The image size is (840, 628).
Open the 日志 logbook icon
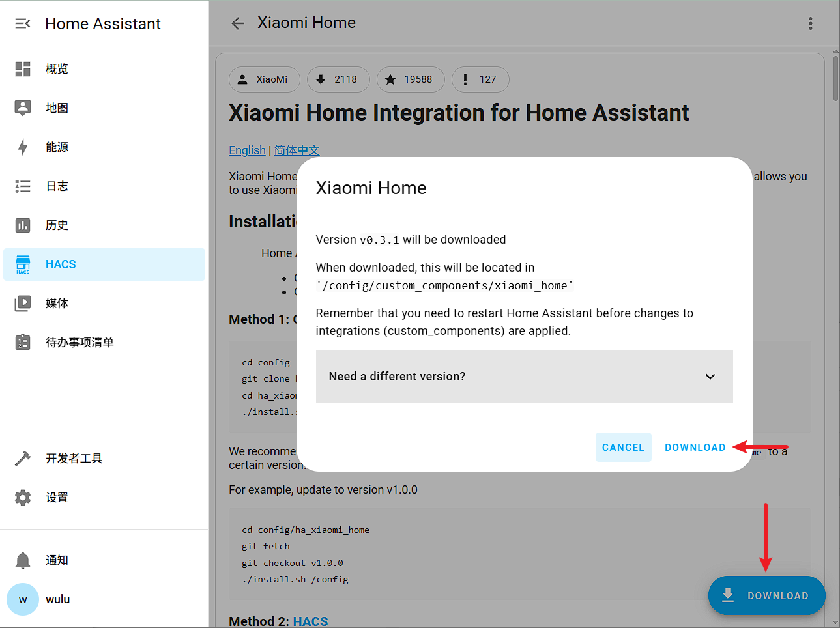click(23, 186)
